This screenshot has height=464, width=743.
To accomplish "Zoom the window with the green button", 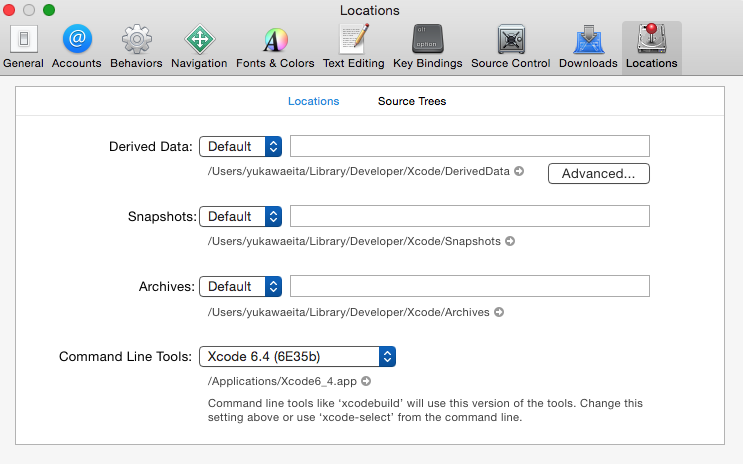I will pos(49,10).
